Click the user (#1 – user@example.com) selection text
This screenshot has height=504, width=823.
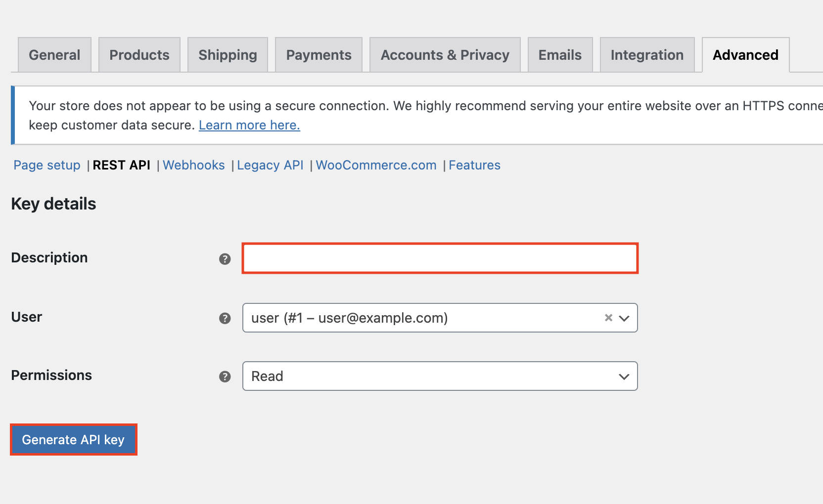(350, 318)
